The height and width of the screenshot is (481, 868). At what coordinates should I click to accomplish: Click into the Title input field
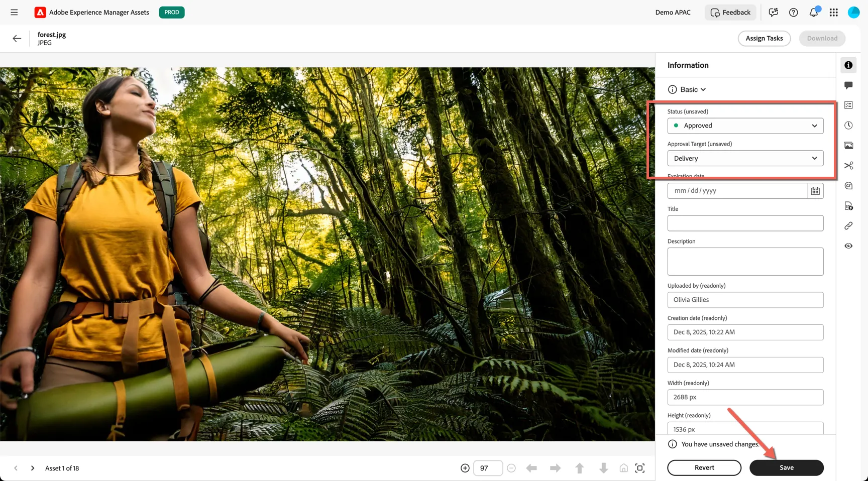point(745,223)
